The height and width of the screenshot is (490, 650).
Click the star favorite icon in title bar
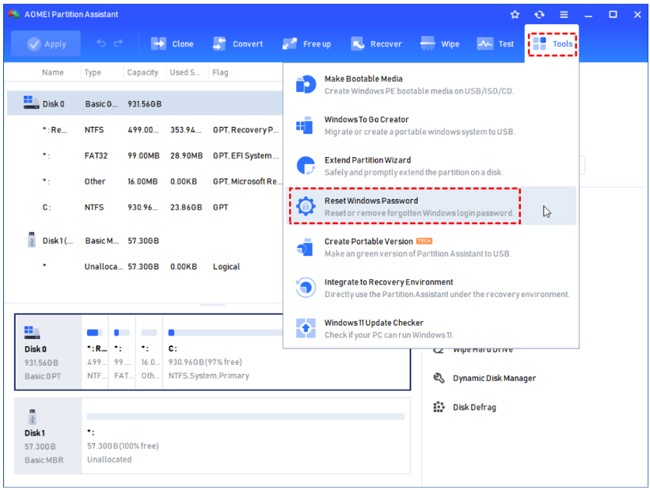[515, 15]
